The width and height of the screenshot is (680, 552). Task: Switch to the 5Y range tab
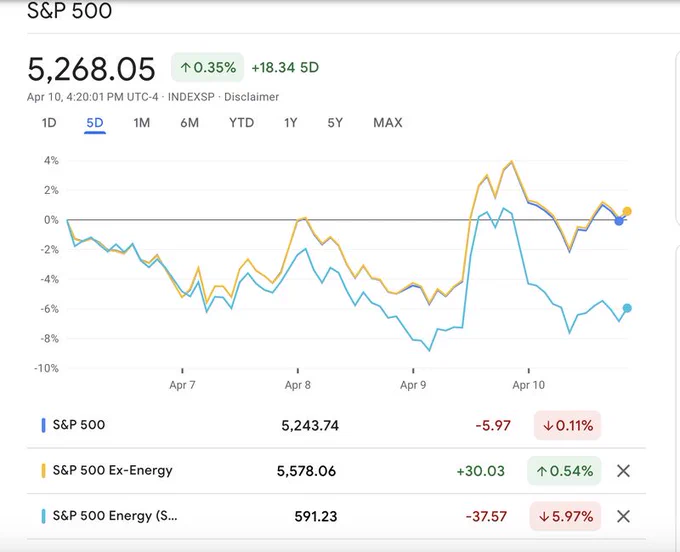(335, 123)
